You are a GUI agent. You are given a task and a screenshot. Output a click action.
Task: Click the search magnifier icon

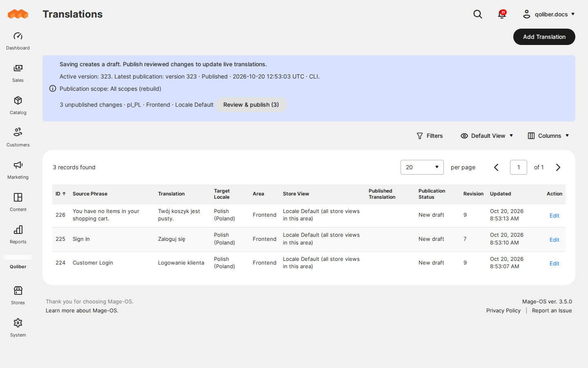(x=478, y=14)
